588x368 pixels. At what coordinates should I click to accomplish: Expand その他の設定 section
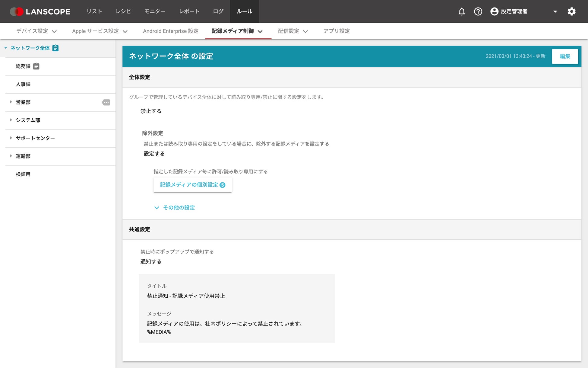(175, 208)
